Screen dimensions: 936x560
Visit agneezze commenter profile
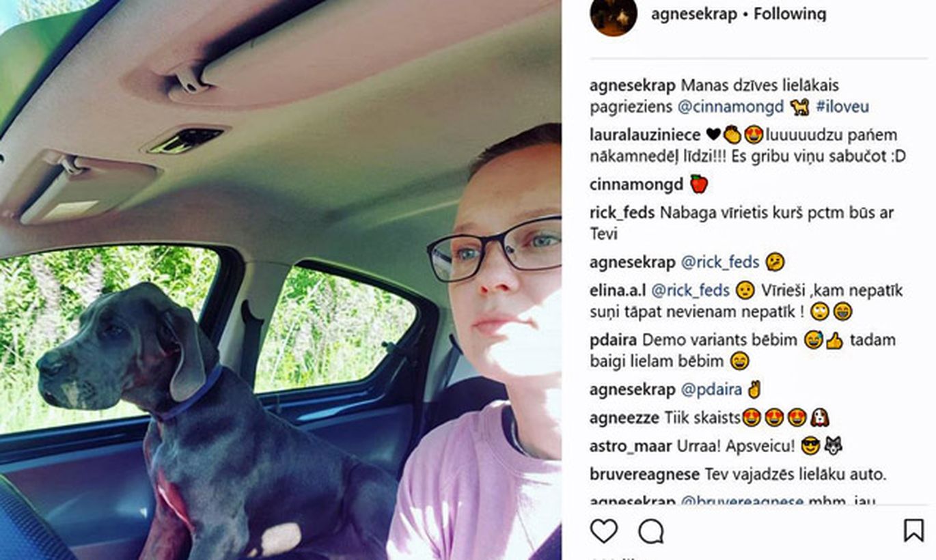coord(624,418)
